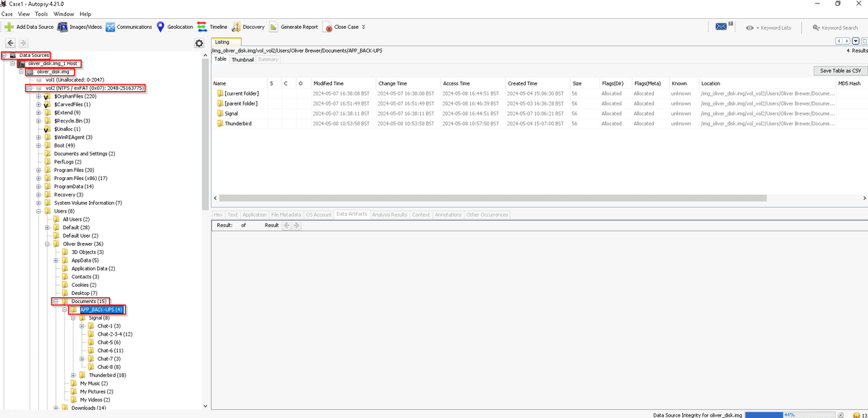Click the next result arrow in Data Artifacts
This screenshot has height=418, width=868.
295,226
